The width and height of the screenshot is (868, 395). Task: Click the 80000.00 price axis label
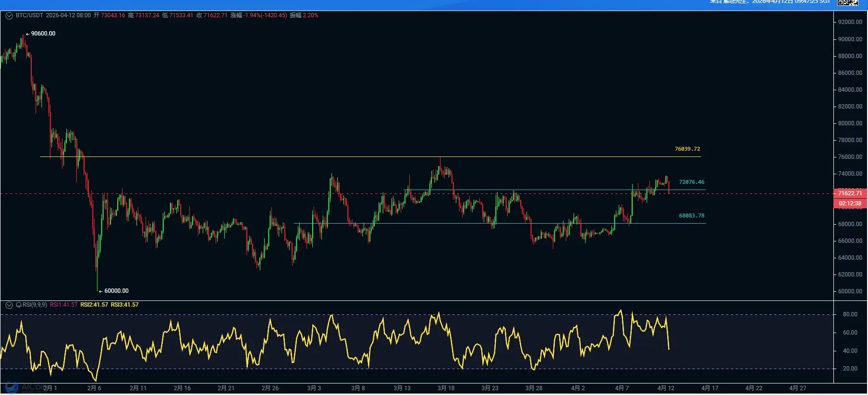pyautogui.click(x=850, y=123)
